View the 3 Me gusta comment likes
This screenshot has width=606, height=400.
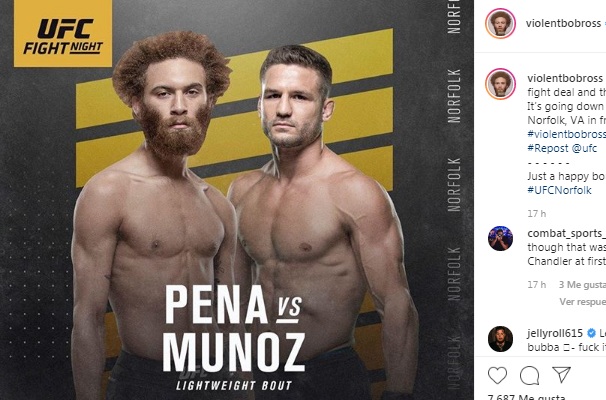tap(582, 285)
